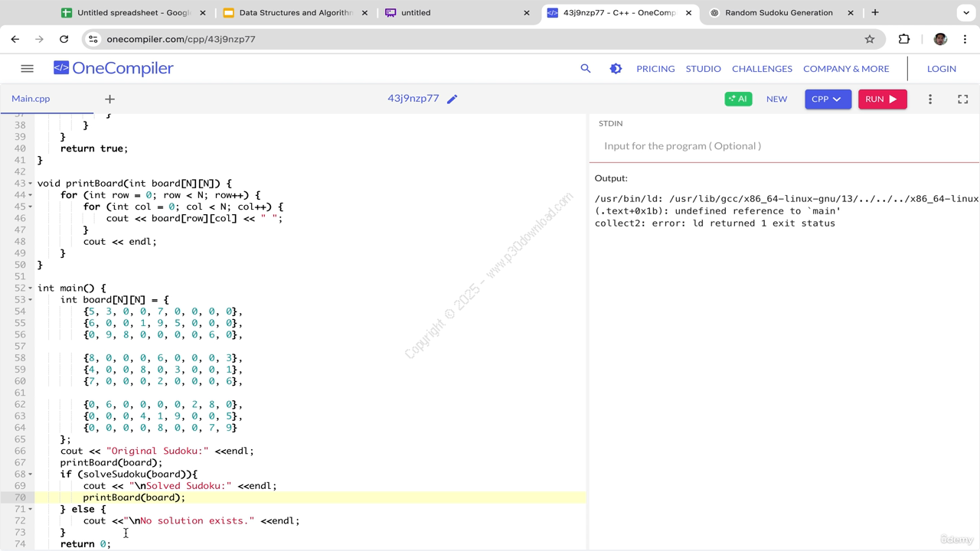980x551 pixels.
Task: Open the CPP language dropdown
Action: [828, 99]
